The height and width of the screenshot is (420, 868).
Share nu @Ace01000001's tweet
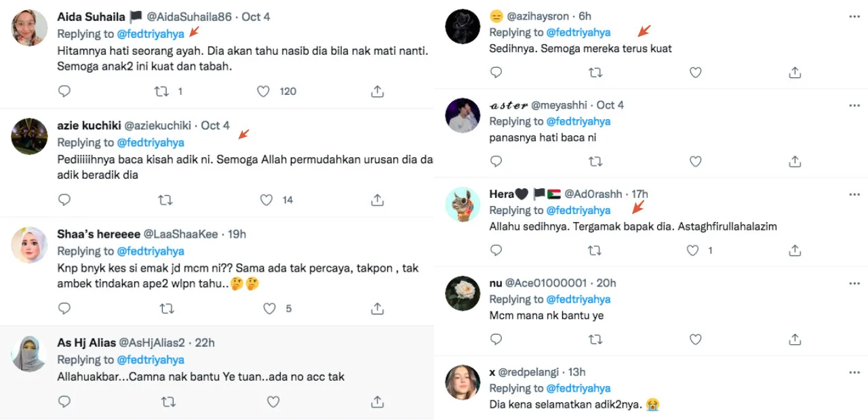(x=795, y=339)
